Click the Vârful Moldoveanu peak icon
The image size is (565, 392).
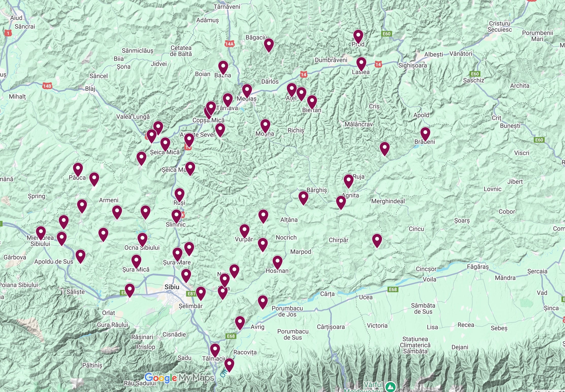pyautogui.click(x=391, y=387)
